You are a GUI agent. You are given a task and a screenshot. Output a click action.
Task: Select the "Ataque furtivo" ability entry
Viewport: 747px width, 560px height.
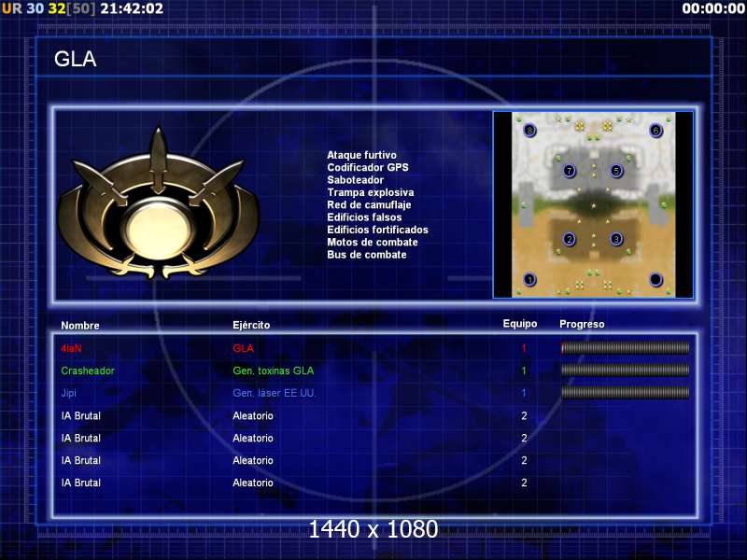coord(361,155)
